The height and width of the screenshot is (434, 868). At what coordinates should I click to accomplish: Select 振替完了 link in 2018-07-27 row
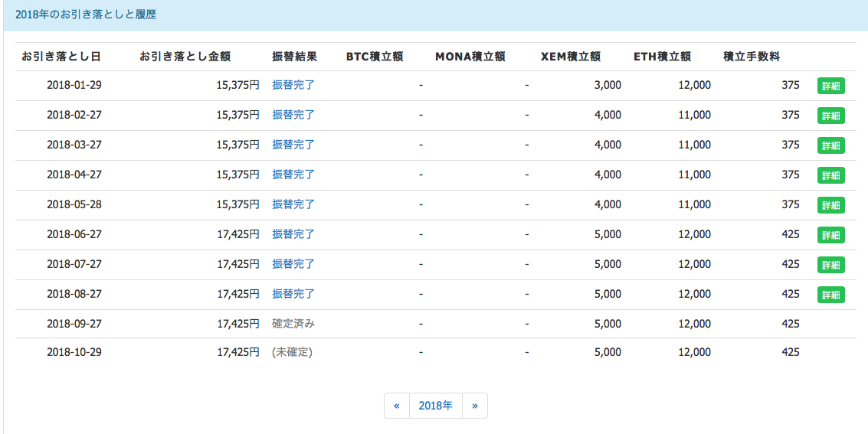tap(293, 264)
